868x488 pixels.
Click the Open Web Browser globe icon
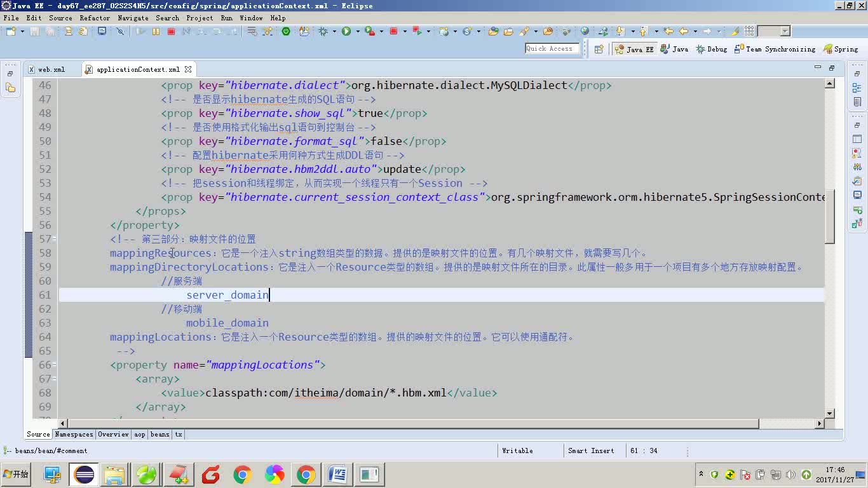(585, 31)
